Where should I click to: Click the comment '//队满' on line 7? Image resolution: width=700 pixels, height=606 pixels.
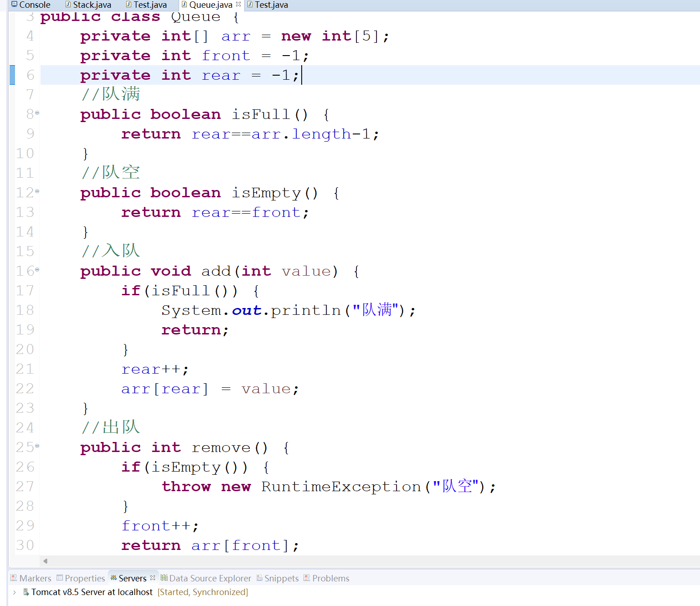click(111, 94)
